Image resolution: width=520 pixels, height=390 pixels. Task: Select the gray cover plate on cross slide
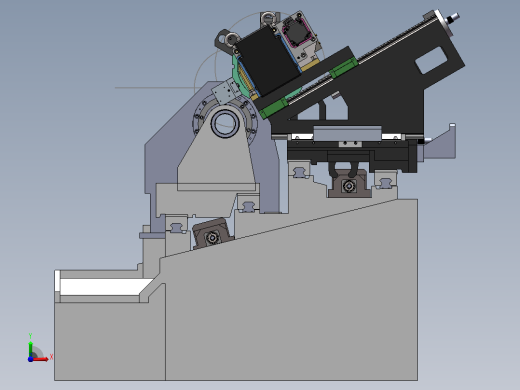click(x=347, y=133)
